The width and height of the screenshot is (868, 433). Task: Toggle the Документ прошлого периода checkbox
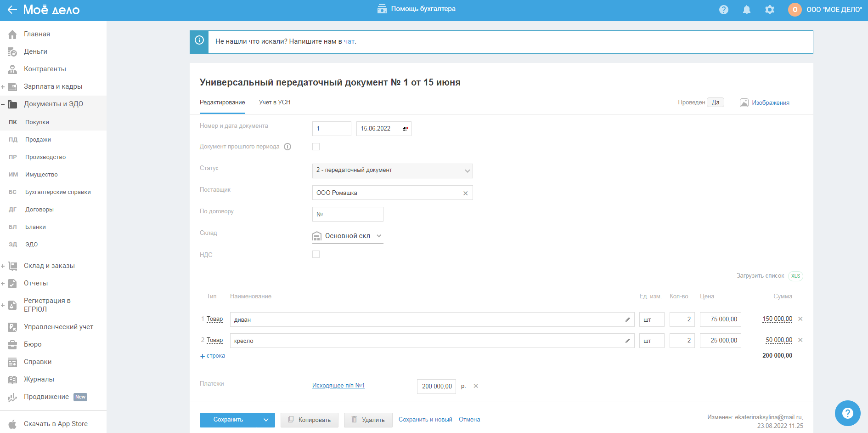tap(316, 147)
